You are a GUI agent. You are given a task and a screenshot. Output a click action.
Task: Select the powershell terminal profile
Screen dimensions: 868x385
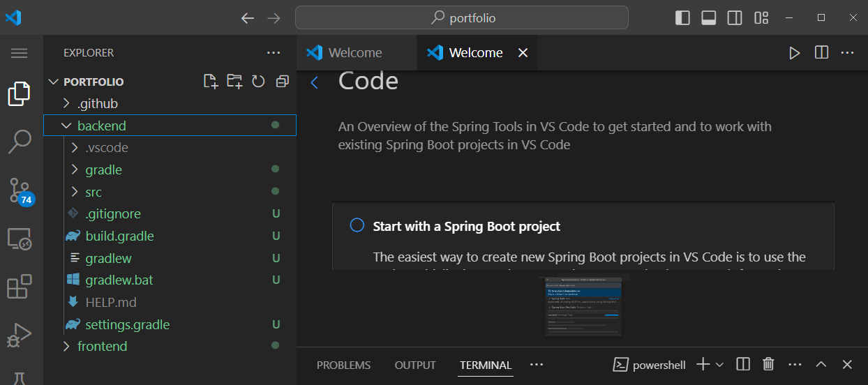tap(649, 365)
